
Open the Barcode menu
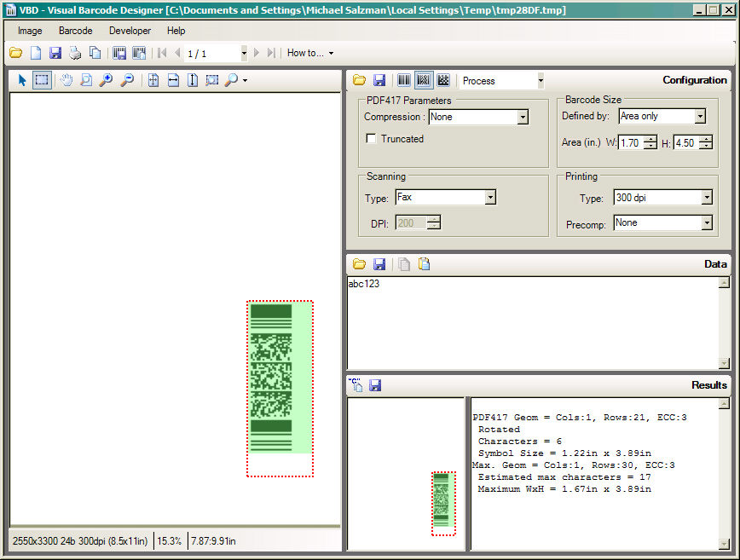pyautogui.click(x=76, y=31)
